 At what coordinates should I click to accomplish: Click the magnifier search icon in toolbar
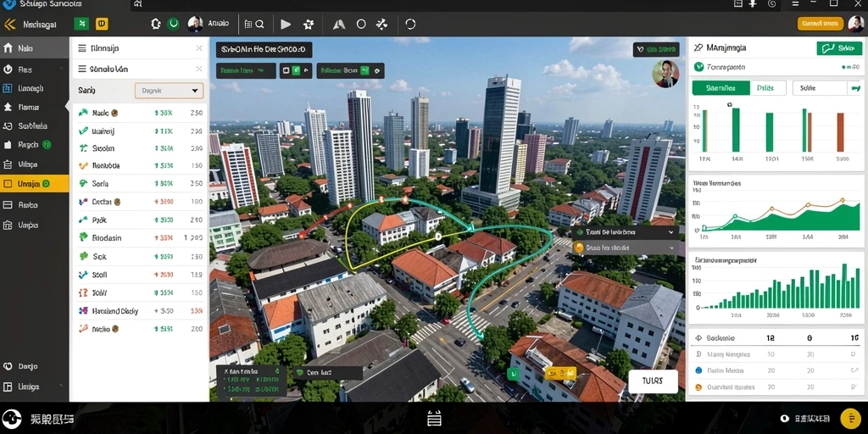tap(259, 25)
